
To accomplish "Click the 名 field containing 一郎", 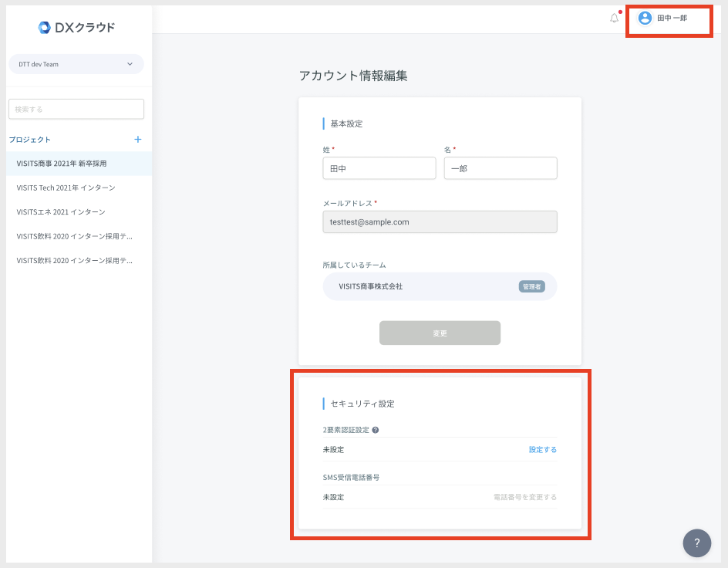I will pos(501,168).
